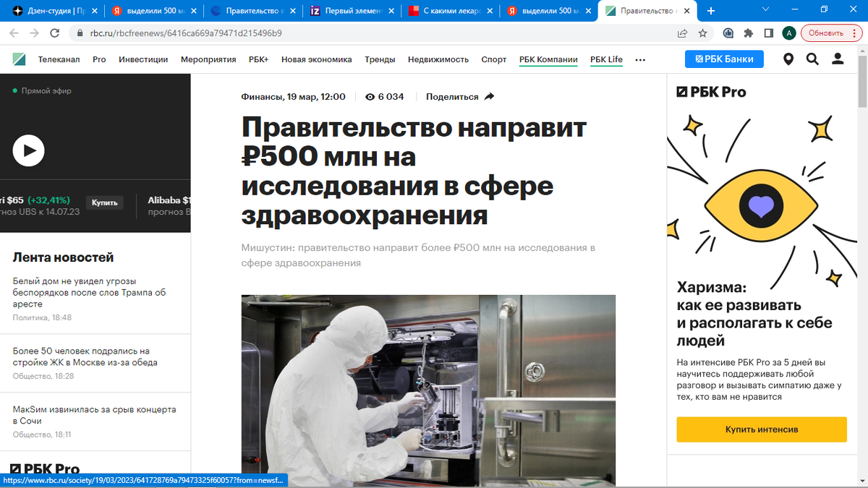This screenshot has width=868, height=488.
Task: Open the Chrome tab search chevron
Action: point(765,10)
